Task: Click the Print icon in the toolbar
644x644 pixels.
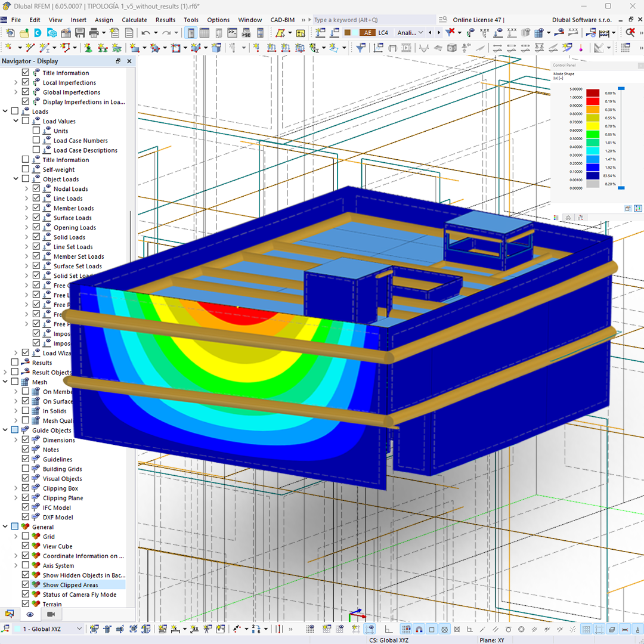Action: (x=94, y=33)
